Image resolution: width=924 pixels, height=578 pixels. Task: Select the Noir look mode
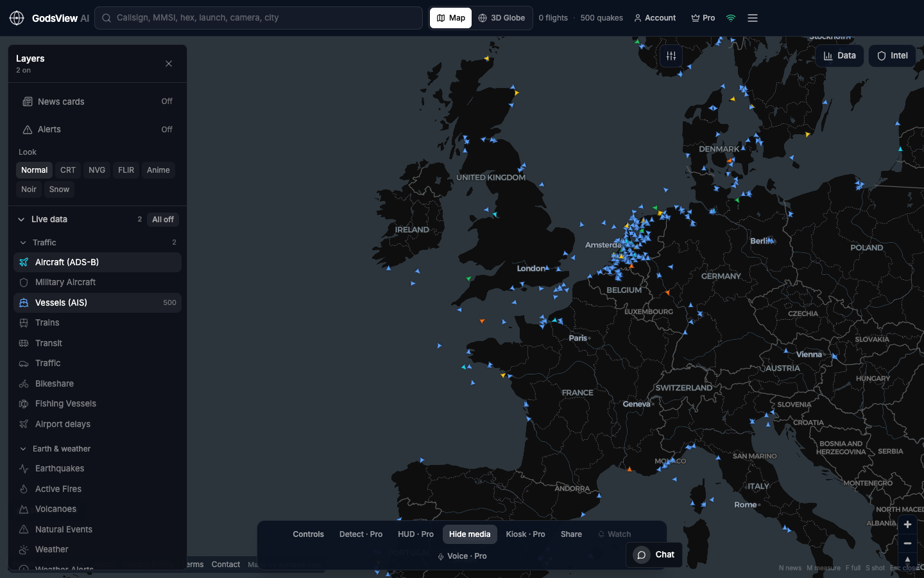(x=29, y=189)
